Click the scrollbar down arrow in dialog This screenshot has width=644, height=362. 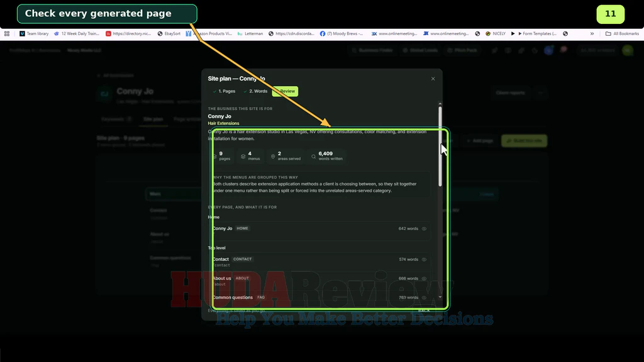click(x=440, y=297)
